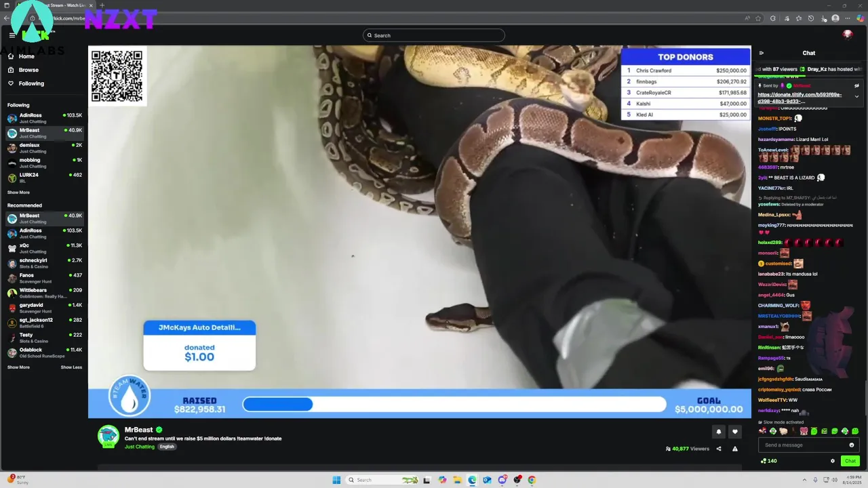Open Chrome from the taskbar
This screenshot has height=488, width=868.
[x=532, y=480]
